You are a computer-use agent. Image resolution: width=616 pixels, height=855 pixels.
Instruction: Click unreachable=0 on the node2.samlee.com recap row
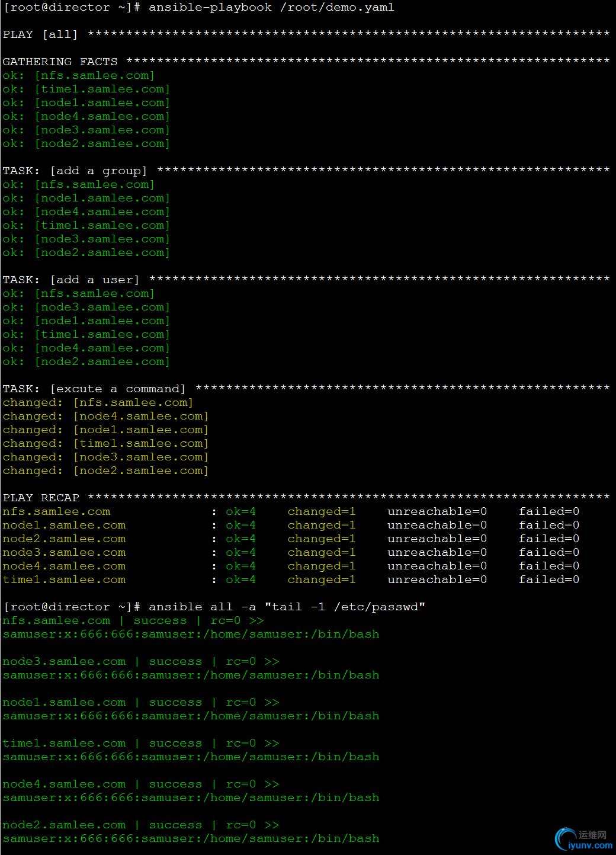click(x=437, y=539)
